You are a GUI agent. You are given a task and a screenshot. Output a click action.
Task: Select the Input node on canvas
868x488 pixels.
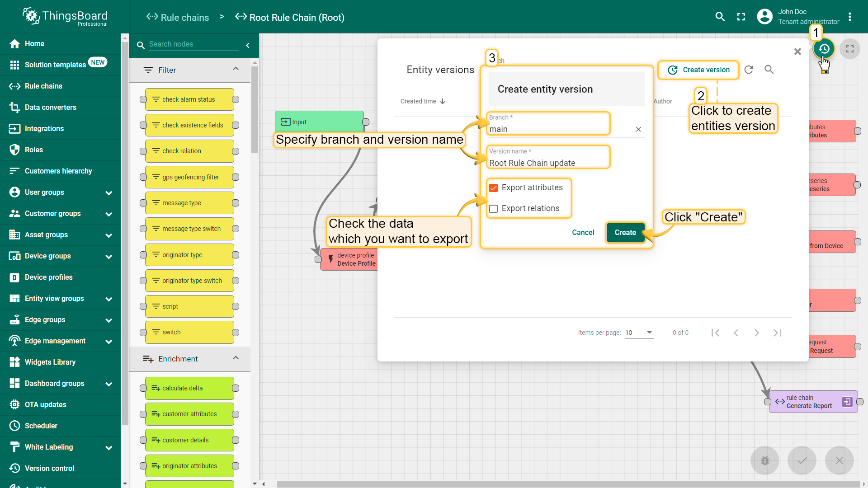(x=319, y=122)
